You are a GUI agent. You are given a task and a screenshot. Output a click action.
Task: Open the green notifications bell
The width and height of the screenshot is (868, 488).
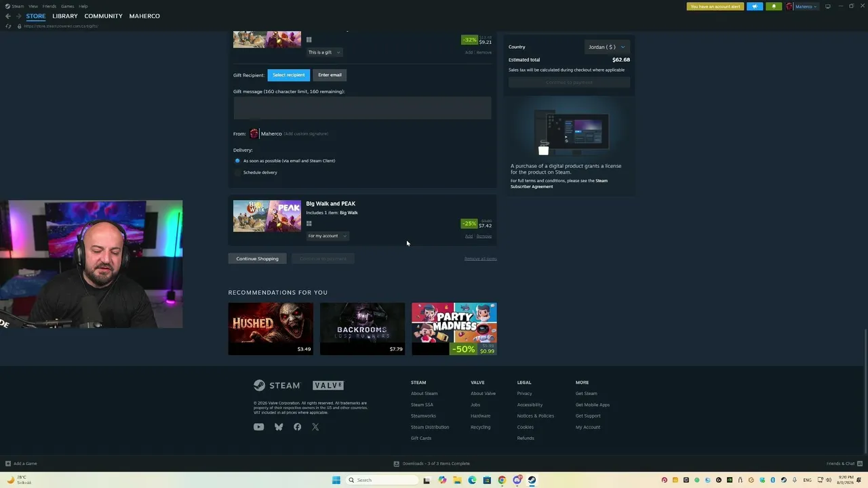point(774,7)
